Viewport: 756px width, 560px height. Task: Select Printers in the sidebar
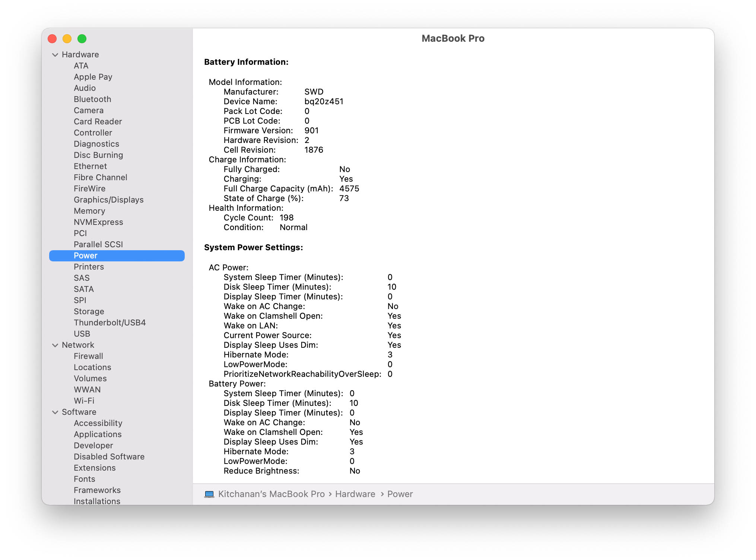[89, 267]
